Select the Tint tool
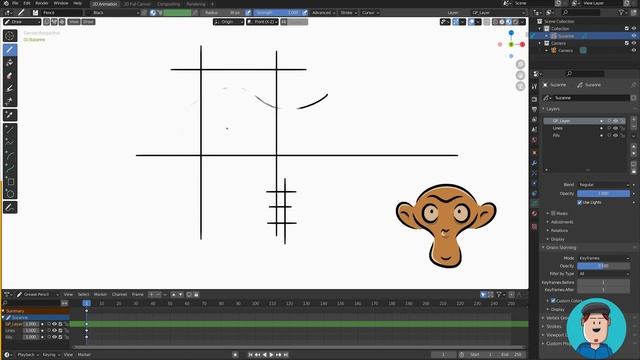Screen dimensions: 640x360 click(10, 88)
